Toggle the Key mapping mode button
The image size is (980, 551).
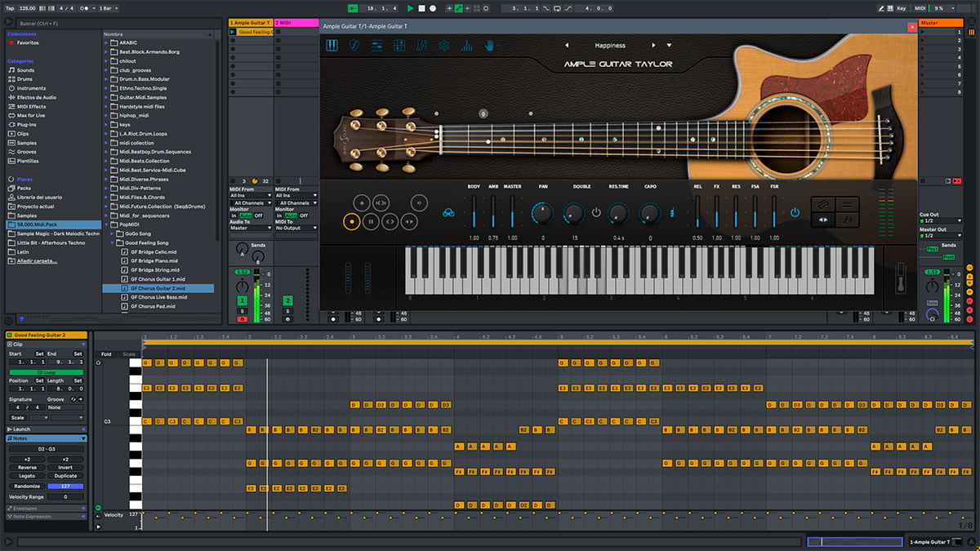click(x=902, y=8)
